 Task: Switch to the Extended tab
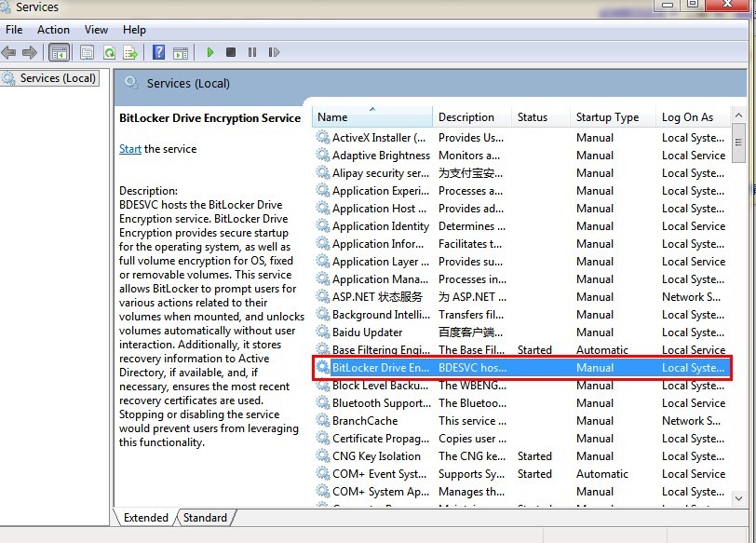click(145, 518)
